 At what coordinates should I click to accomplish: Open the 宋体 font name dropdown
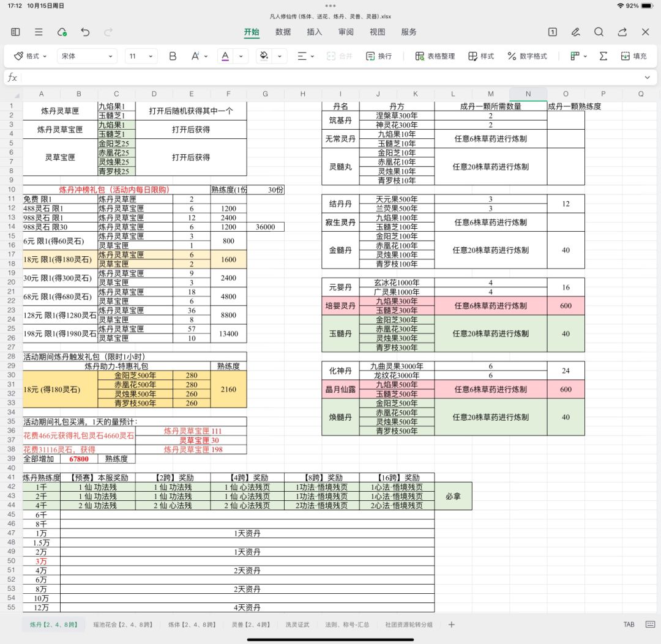pos(87,56)
